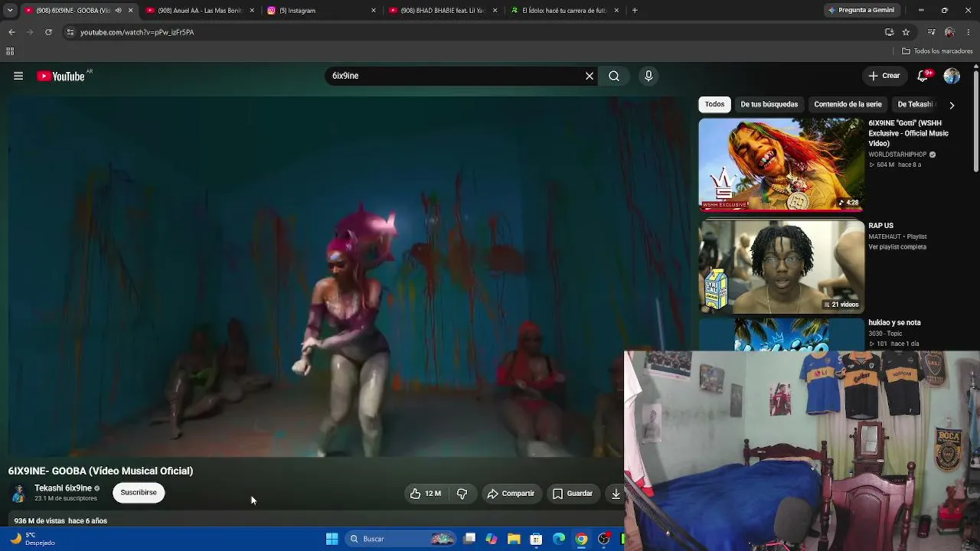The width and height of the screenshot is (980, 551).
Task: Open Microsoft Edge from the taskbar
Action: pos(559,539)
